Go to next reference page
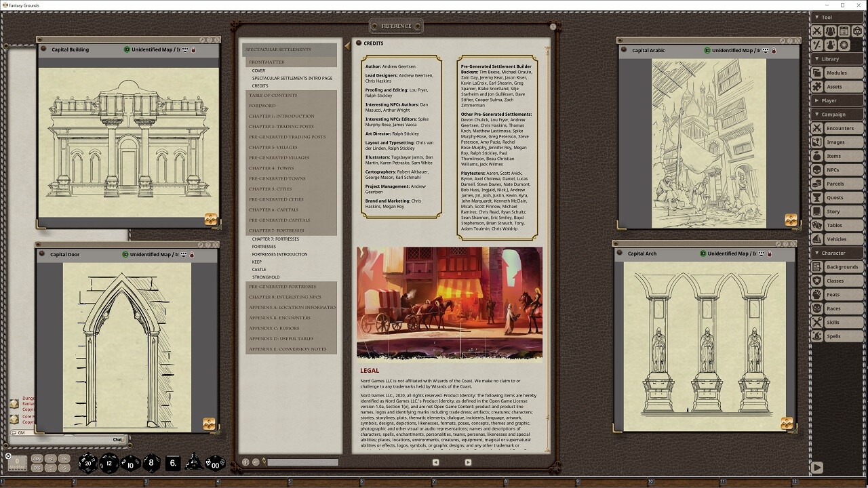Screen dimensions: 868x488 468,462
